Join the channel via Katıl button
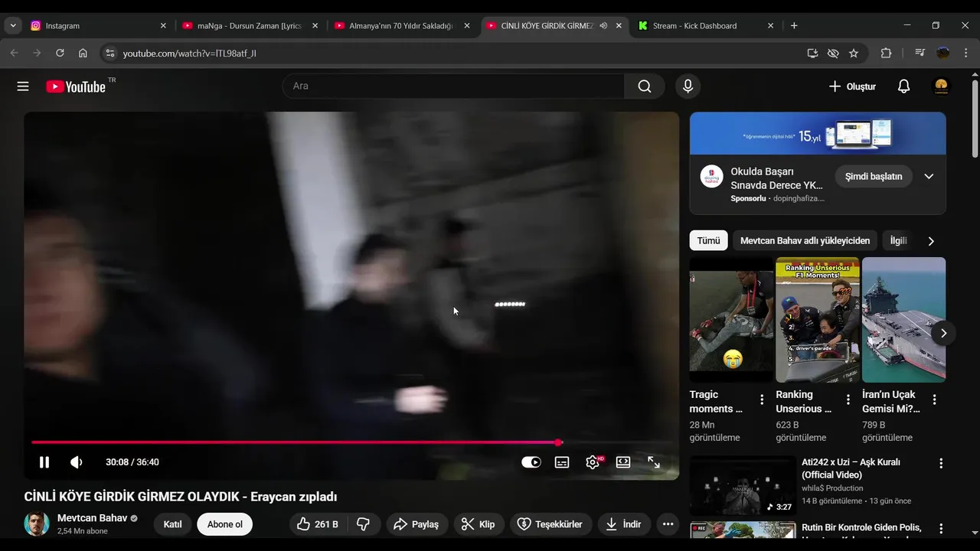The height and width of the screenshot is (551, 980). pos(172,524)
